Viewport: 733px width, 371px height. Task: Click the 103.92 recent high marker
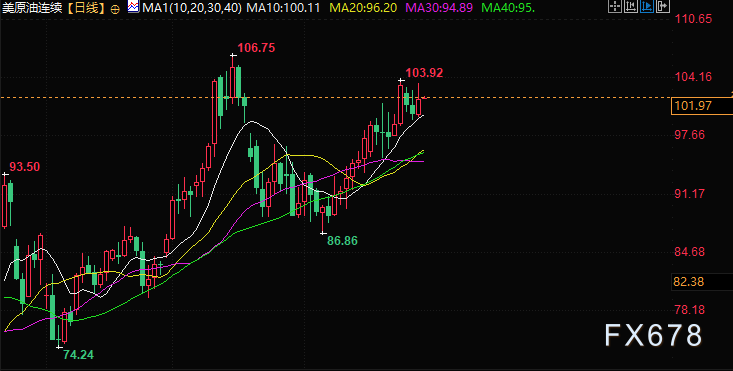[x=424, y=73]
